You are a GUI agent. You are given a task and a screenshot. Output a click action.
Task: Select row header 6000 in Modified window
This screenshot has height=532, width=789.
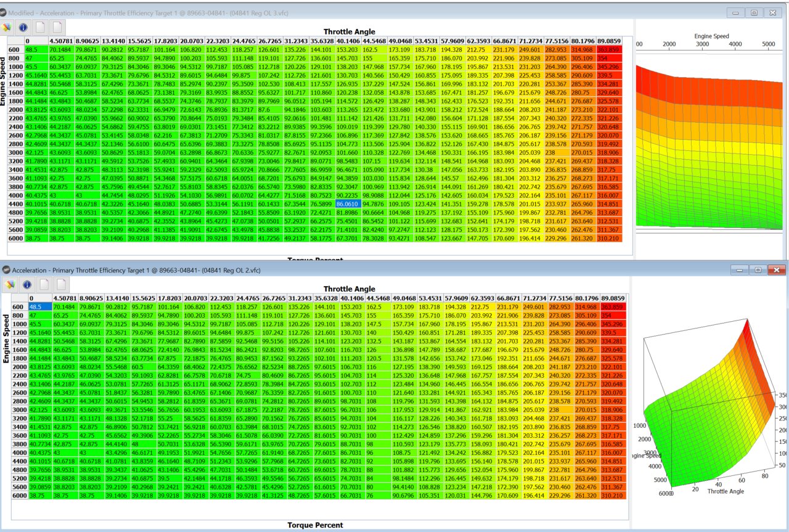[x=15, y=237]
